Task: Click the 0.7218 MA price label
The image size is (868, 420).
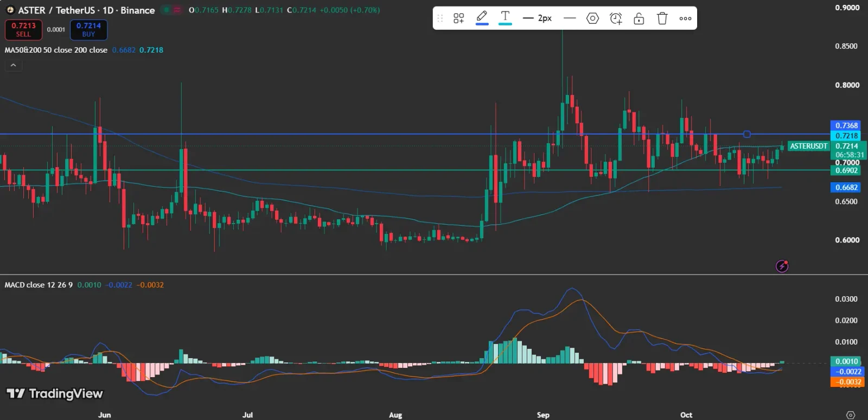Action: click(846, 136)
